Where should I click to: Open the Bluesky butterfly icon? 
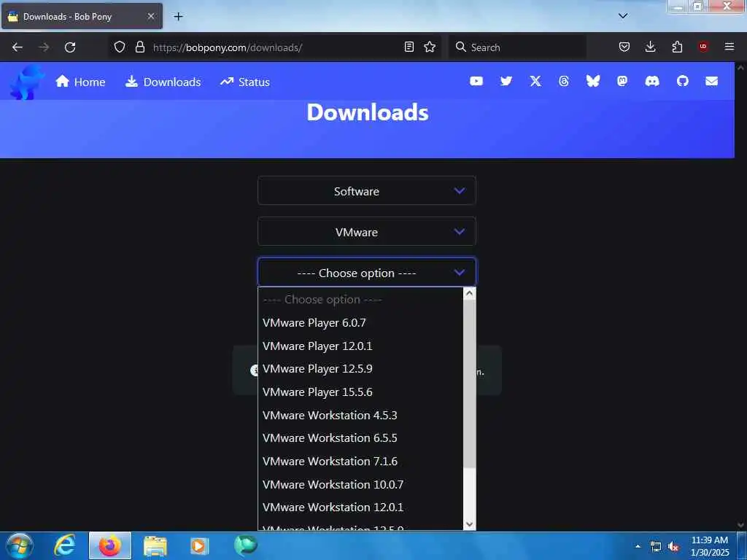click(x=592, y=82)
